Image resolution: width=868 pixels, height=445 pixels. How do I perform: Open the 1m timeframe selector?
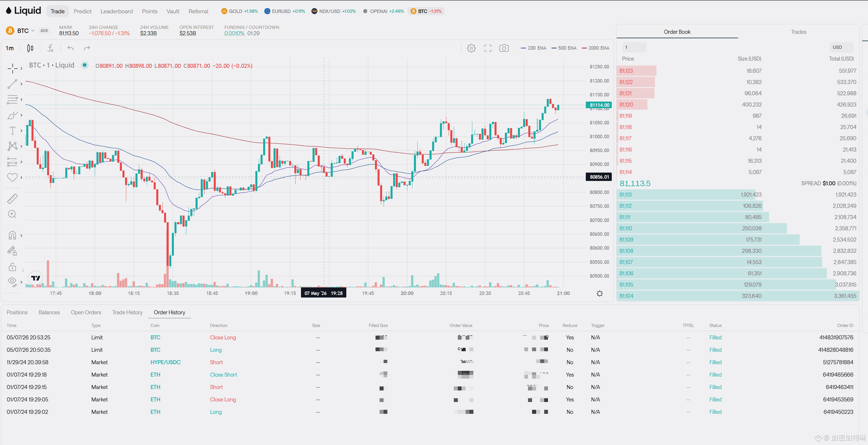tap(10, 48)
